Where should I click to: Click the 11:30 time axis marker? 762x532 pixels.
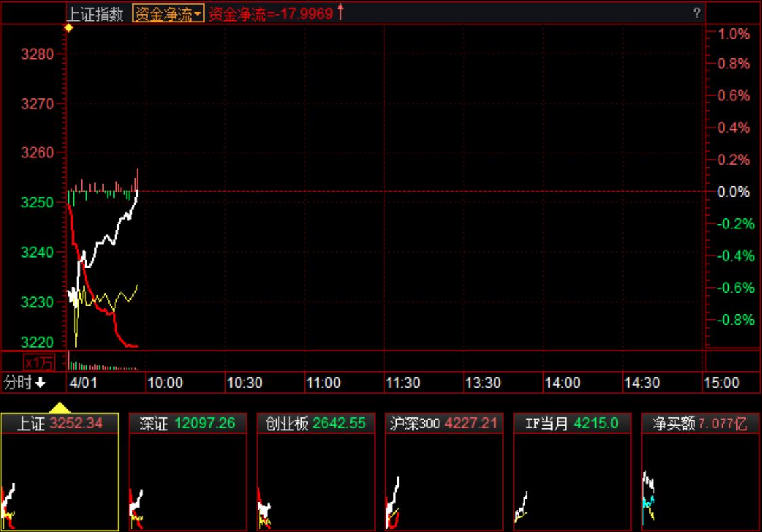click(x=403, y=383)
